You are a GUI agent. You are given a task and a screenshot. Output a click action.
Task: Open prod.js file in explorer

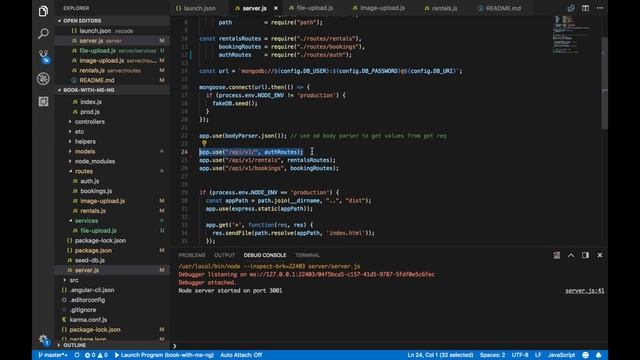(90, 112)
